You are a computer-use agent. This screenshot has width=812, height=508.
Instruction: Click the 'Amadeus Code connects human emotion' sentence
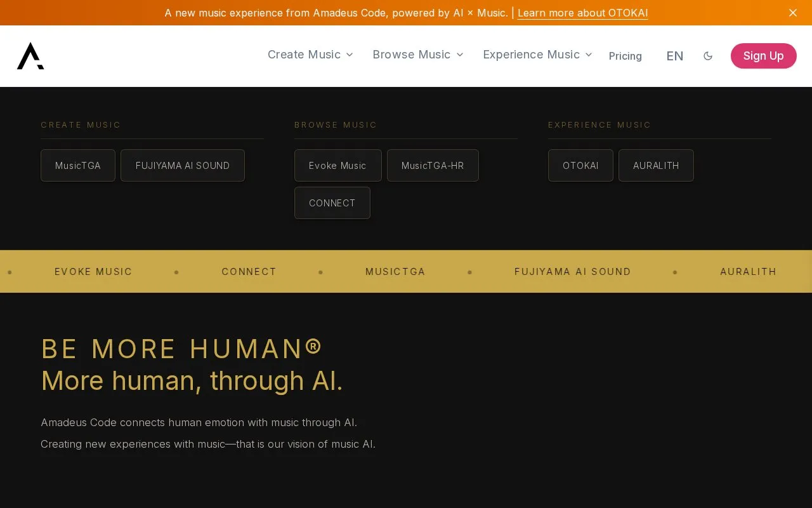coord(199,422)
